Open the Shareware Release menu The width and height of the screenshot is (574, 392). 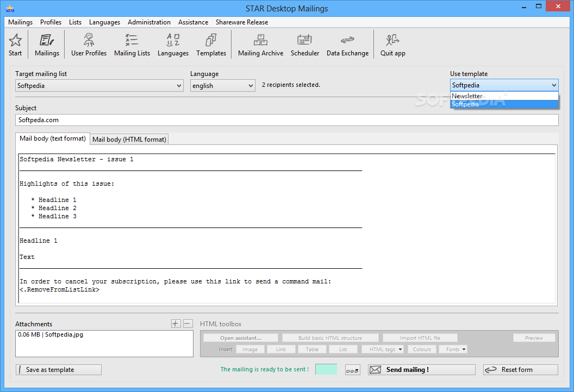[242, 22]
